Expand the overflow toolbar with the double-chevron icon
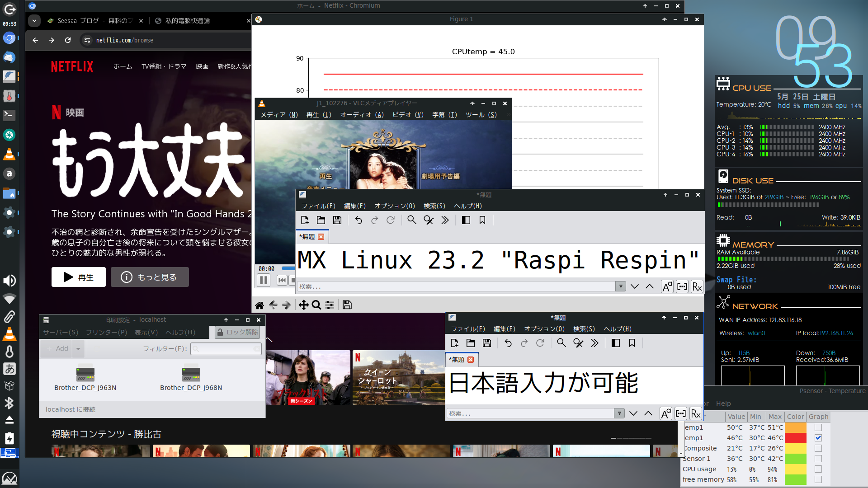Viewport: 868px width, 488px height. 445,220
